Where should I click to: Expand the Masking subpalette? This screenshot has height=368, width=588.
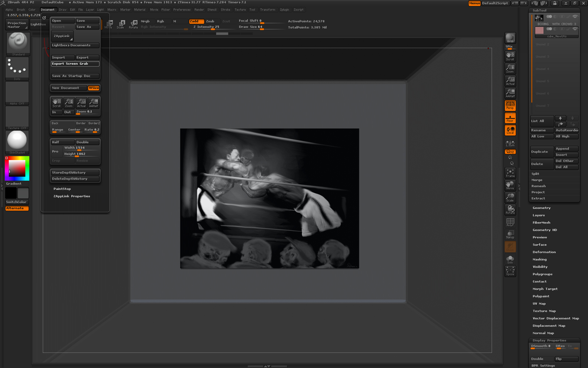coord(539,259)
